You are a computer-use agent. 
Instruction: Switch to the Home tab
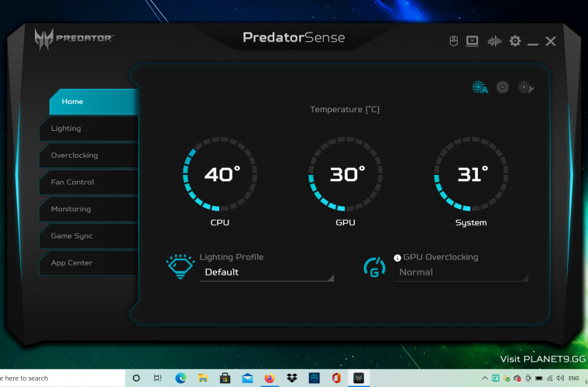94,101
